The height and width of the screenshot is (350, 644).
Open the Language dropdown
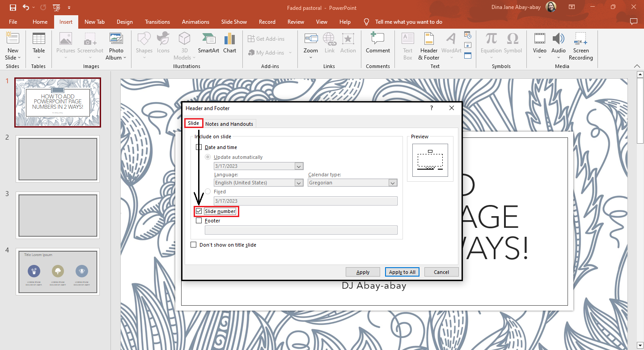(x=299, y=183)
